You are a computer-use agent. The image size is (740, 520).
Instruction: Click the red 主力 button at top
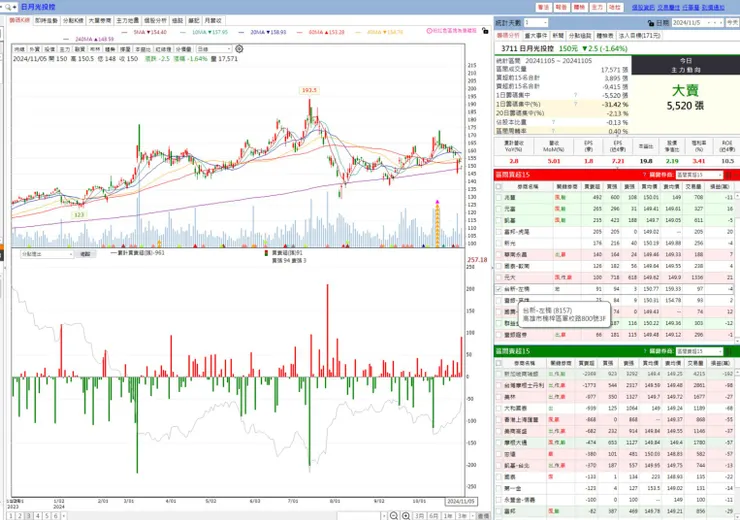pyautogui.click(x=597, y=7)
